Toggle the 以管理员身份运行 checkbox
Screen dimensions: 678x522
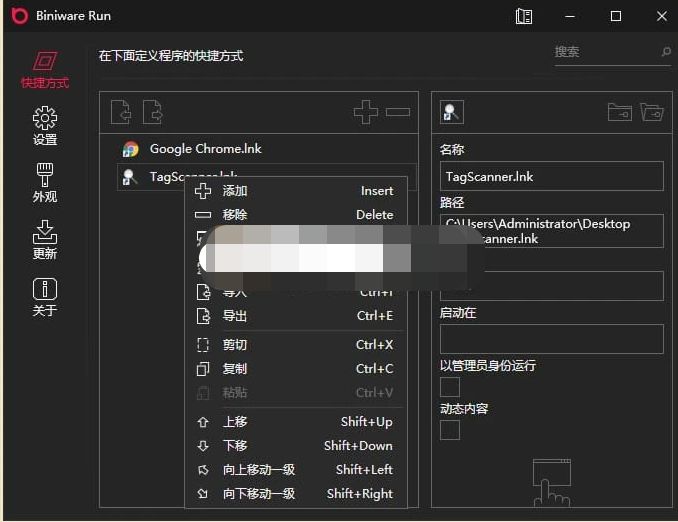click(x=450, y=387)
